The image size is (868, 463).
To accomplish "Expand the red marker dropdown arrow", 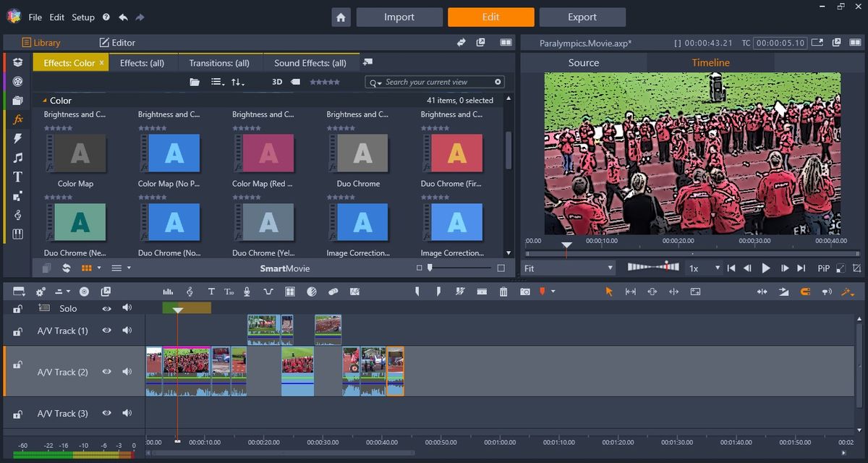I will pyautogui.click(x=553, y=291).
